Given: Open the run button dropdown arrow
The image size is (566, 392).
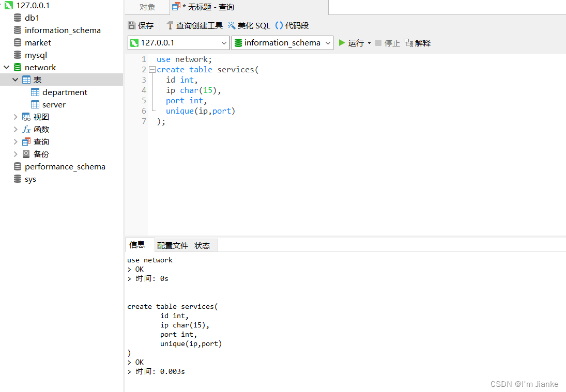Looking at the screenshot, I should 369,43.
